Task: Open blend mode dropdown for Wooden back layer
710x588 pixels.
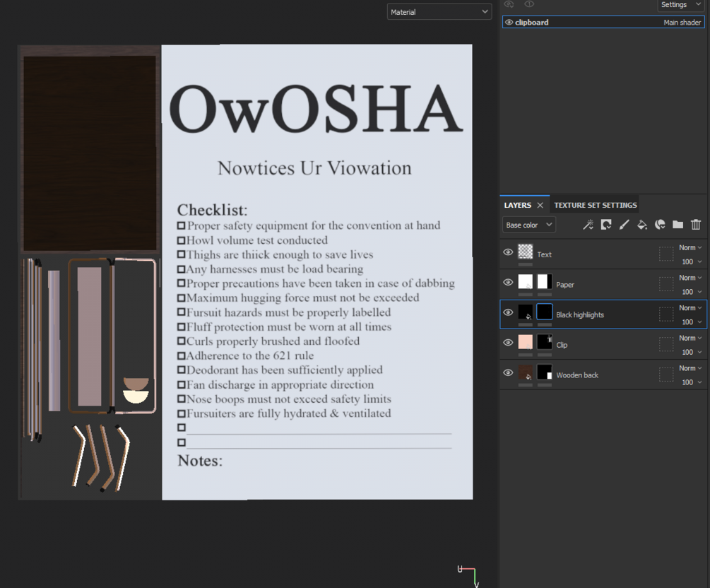Action: tap(690, 368)
